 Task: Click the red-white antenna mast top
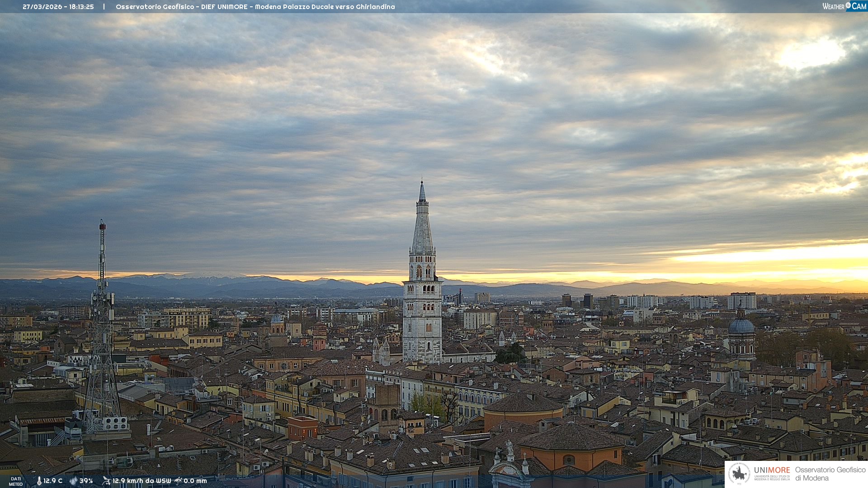[x=103, y=226]
